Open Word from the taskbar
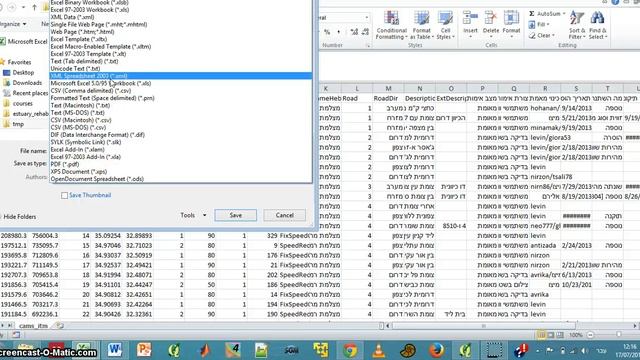The height and width of the screenshot is (360, 640). point(115,350)
